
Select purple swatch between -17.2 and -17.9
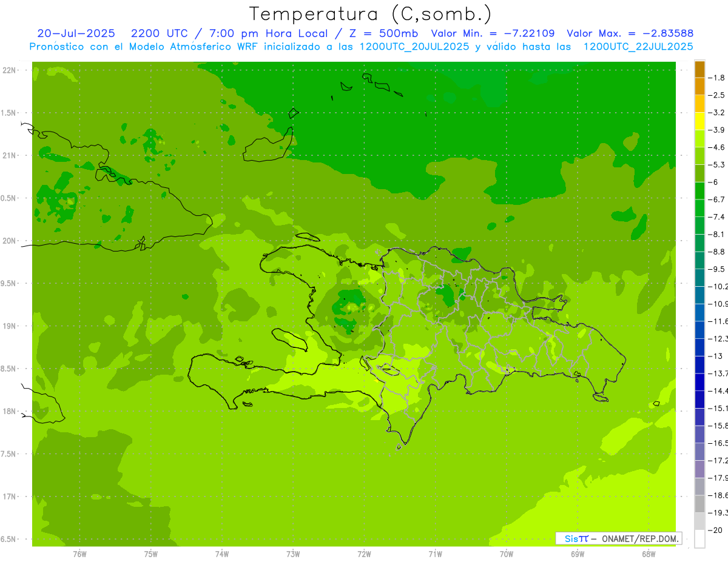pos(699,469)
